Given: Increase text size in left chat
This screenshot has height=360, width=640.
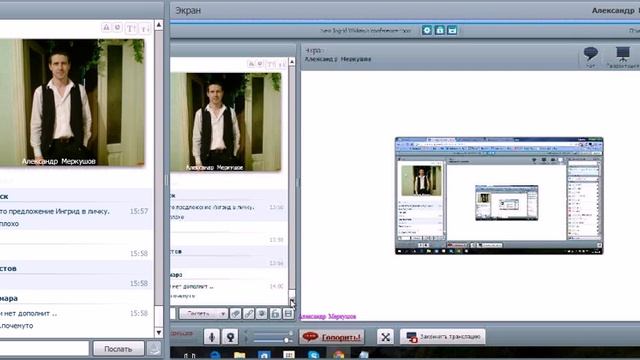Looking at the screenshot, I should [131, 28].
